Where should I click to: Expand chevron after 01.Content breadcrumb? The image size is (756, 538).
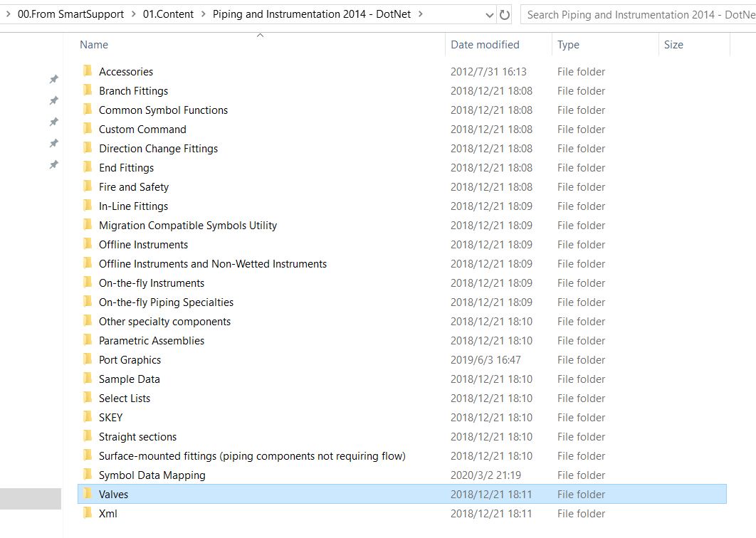pos(203,14)
